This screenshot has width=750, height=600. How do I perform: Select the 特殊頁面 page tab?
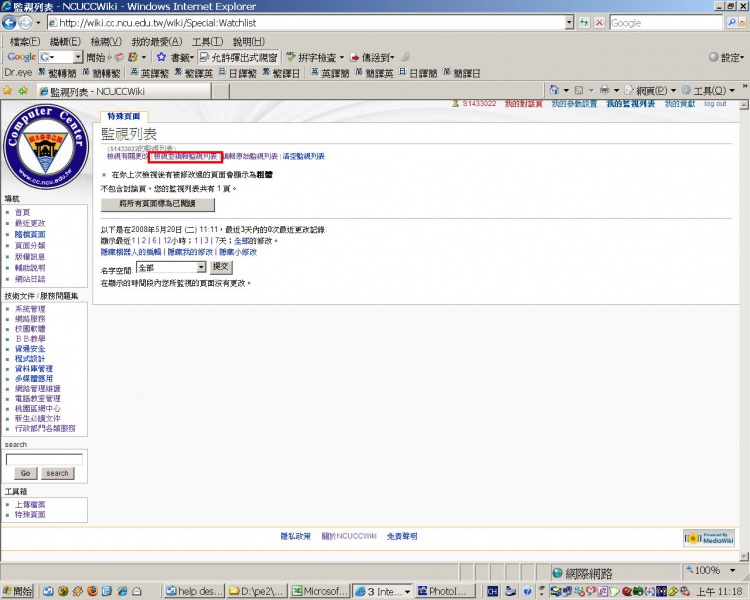pyautogui.click(x=125, y=116)
